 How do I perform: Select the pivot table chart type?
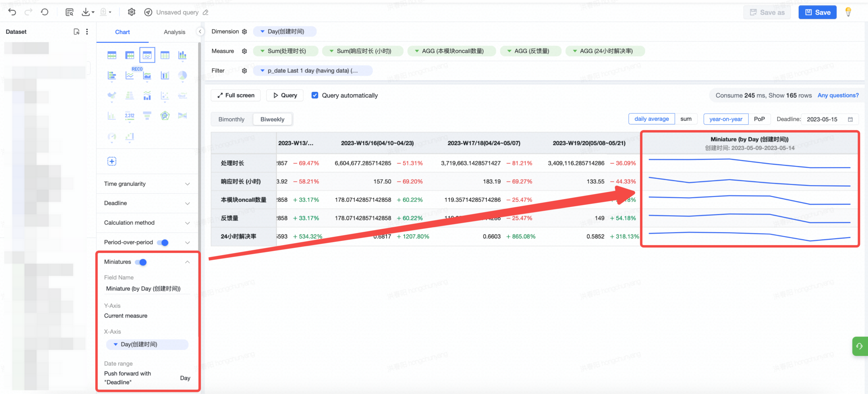pyautogui.click(x=129, y=55)
